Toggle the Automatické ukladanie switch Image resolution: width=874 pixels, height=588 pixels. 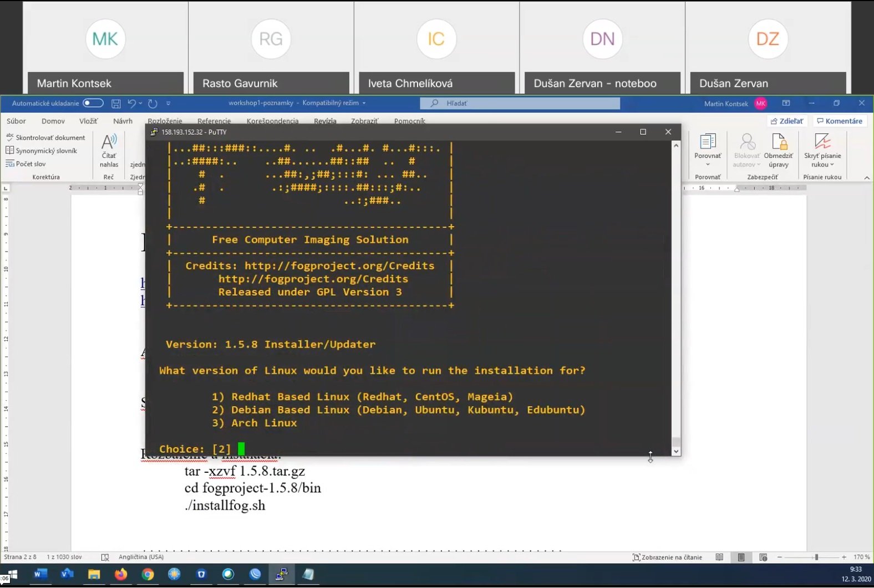[93, 103]
